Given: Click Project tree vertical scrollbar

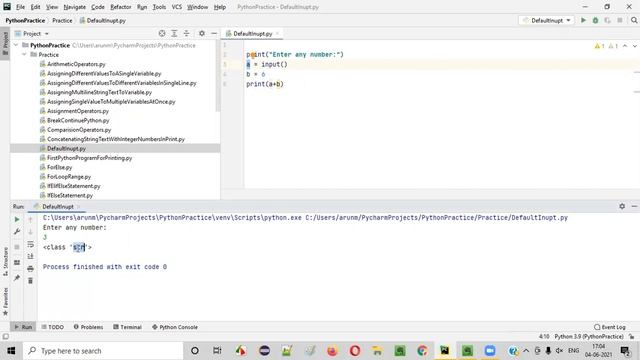Looking at the screenshot, I should (218, 77).
